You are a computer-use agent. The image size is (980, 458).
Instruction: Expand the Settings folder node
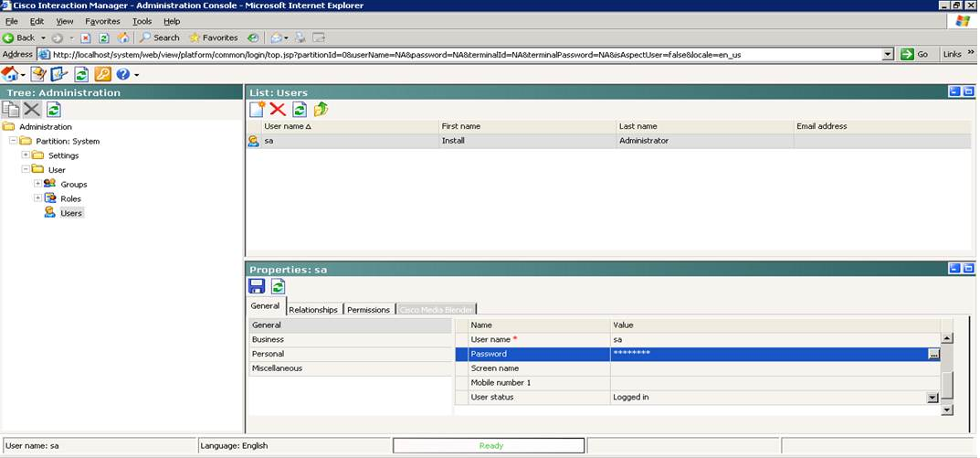26,154
